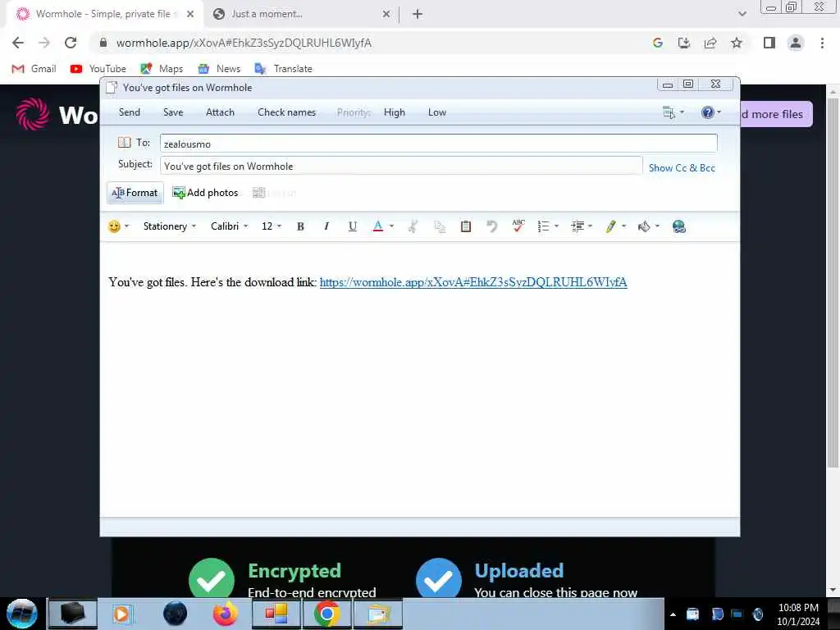
Task: Click the Undo arrow icon
Action: (492, 226)
